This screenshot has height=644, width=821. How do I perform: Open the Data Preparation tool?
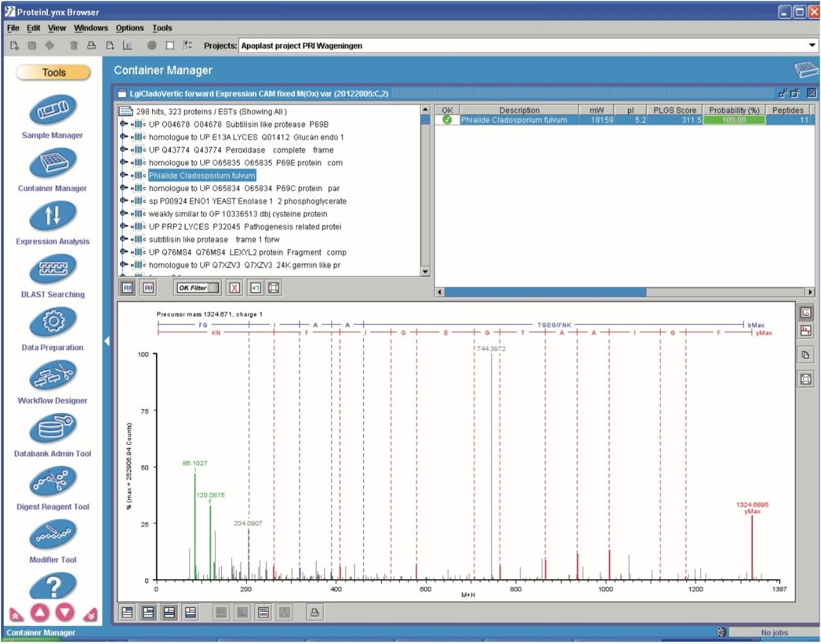click(x=53, y=323)
